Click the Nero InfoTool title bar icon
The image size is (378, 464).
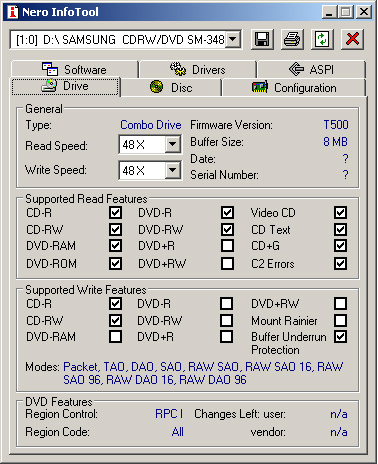(13, 12)
